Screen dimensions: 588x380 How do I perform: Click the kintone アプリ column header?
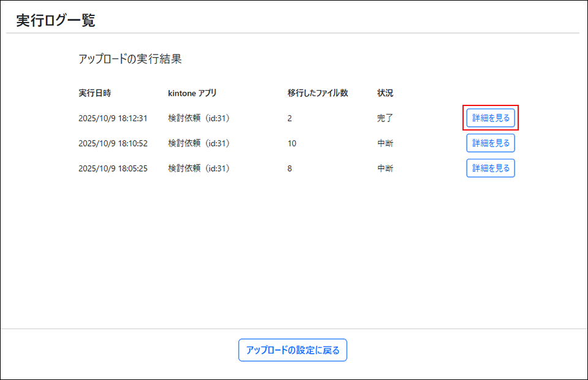coord(192,93)
